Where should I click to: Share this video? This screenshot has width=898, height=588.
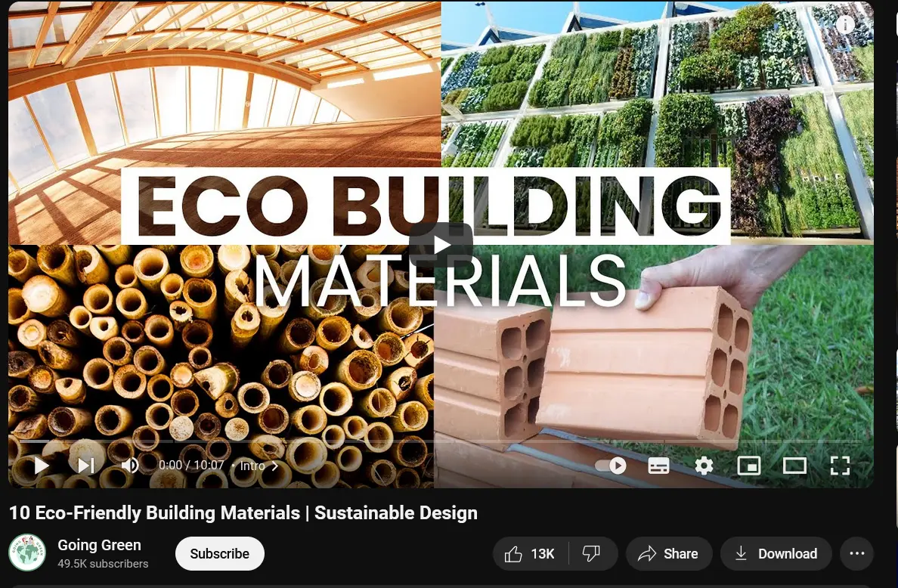tap(669, 554)
